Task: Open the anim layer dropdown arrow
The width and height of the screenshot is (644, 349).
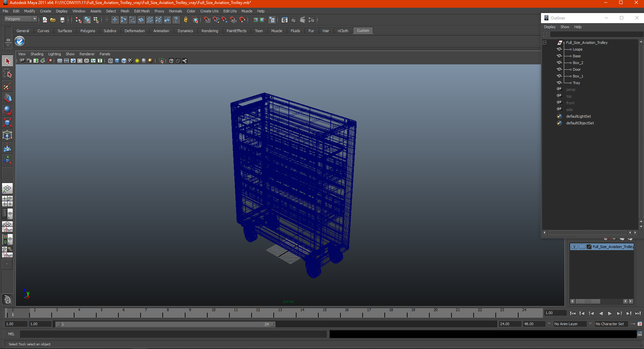Action: [x=549, y=324]
